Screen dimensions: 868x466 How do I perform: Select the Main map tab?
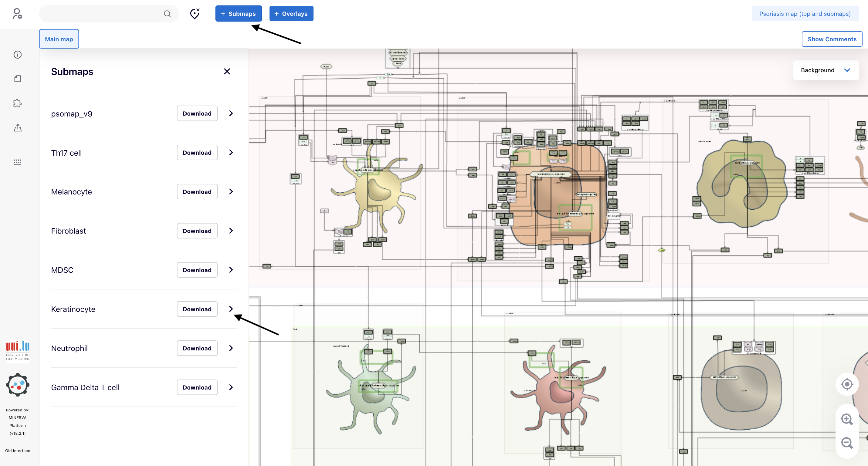(x=59, y=39)
